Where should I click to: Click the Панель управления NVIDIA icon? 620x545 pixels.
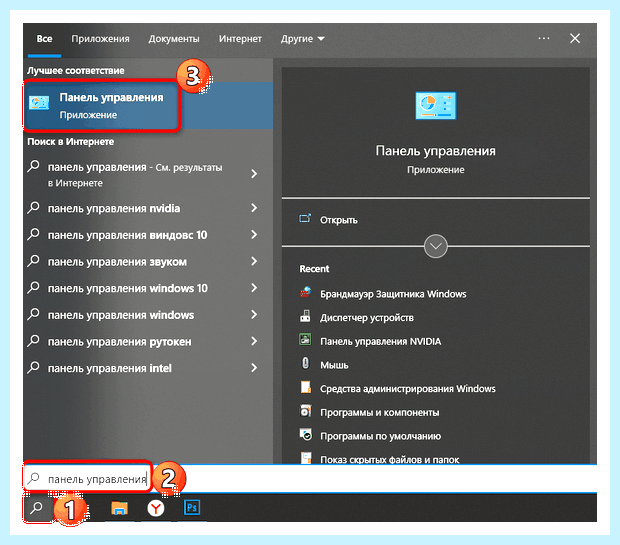[x=305, y=340]
